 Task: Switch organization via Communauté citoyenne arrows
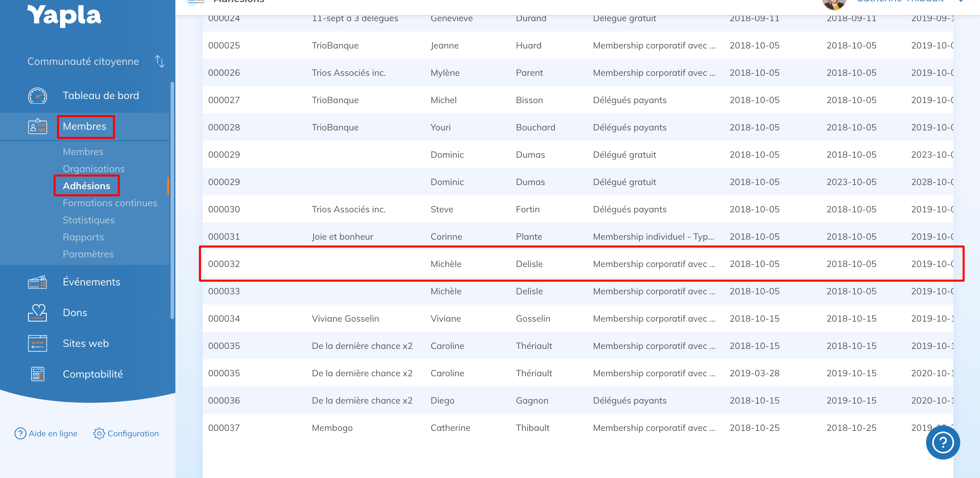pyautogui.click(x=160, y=61)
